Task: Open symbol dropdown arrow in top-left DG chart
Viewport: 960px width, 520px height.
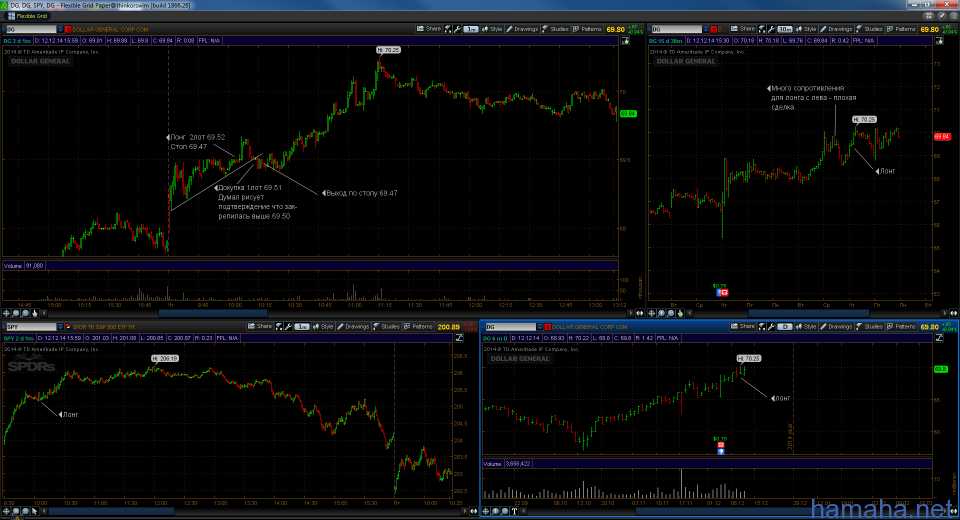Action: (60, 29)
